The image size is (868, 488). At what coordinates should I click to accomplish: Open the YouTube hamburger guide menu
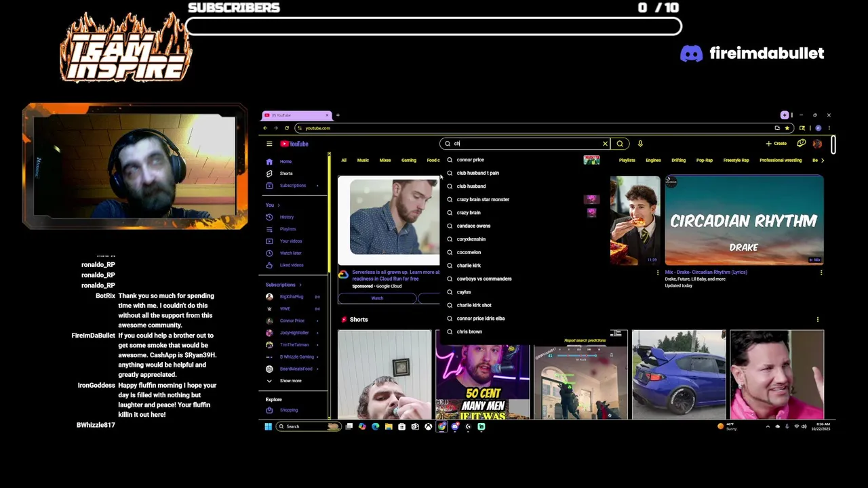pyautogui.click(x=269, y=144)
